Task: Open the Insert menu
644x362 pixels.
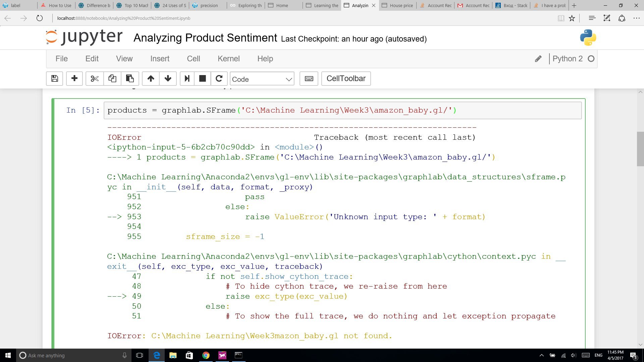Action: [160, 59]
